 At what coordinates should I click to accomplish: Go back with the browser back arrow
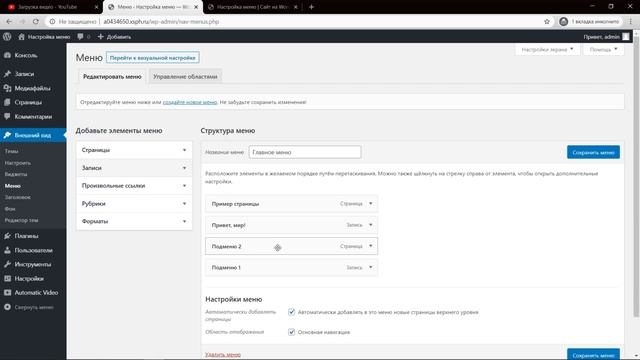click(9, 22)
